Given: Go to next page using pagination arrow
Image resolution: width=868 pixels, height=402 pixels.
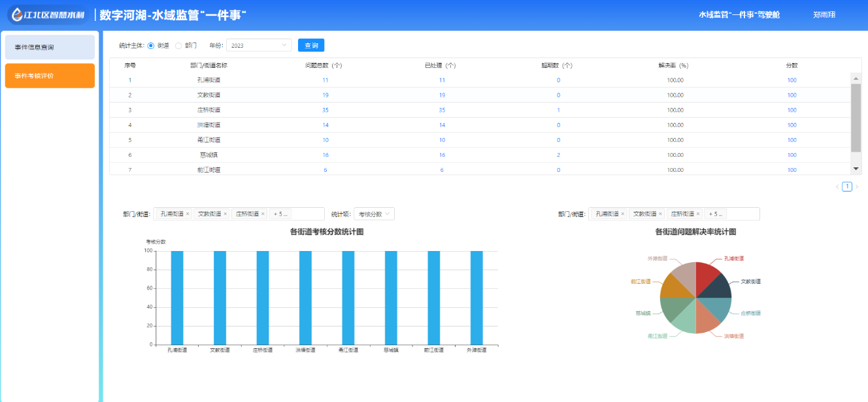Looking at the screenshot, I should click(x=857, y=187).
